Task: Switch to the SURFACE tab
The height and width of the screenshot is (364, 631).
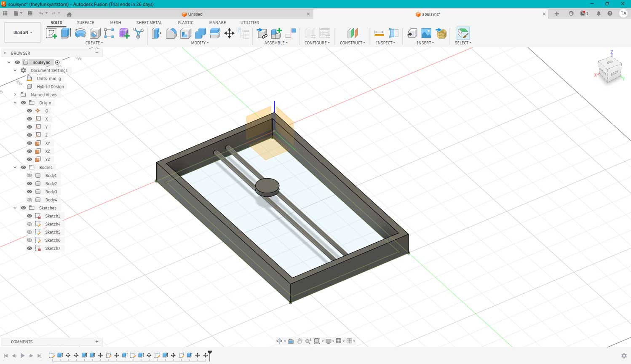Action: pos(86,23)
